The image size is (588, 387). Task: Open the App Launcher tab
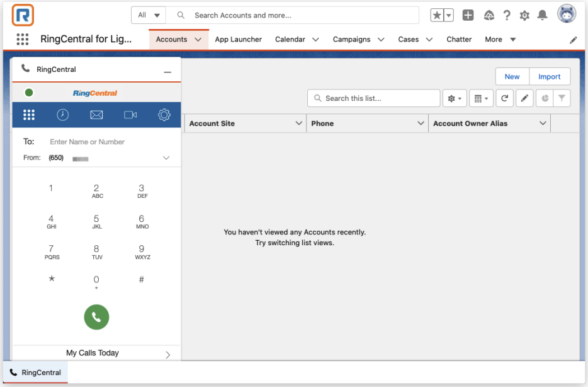click(238, 40)
